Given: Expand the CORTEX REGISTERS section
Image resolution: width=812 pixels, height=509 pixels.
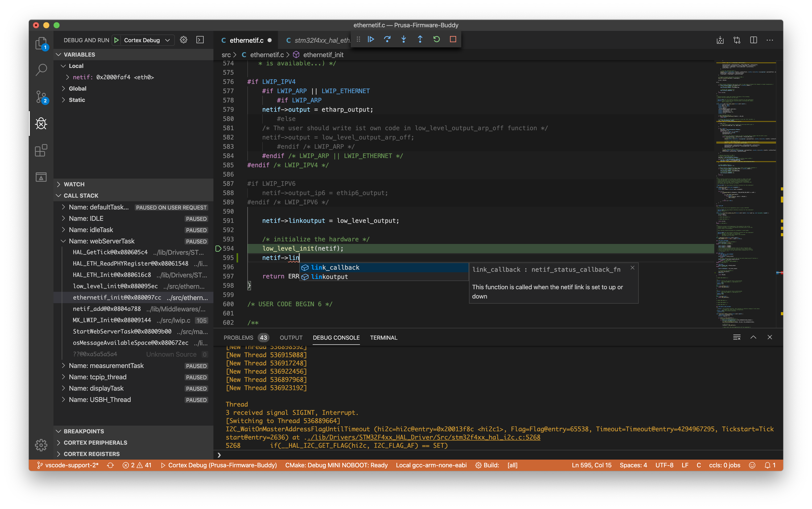Looking at the screenshot, I should coord(133,454).
